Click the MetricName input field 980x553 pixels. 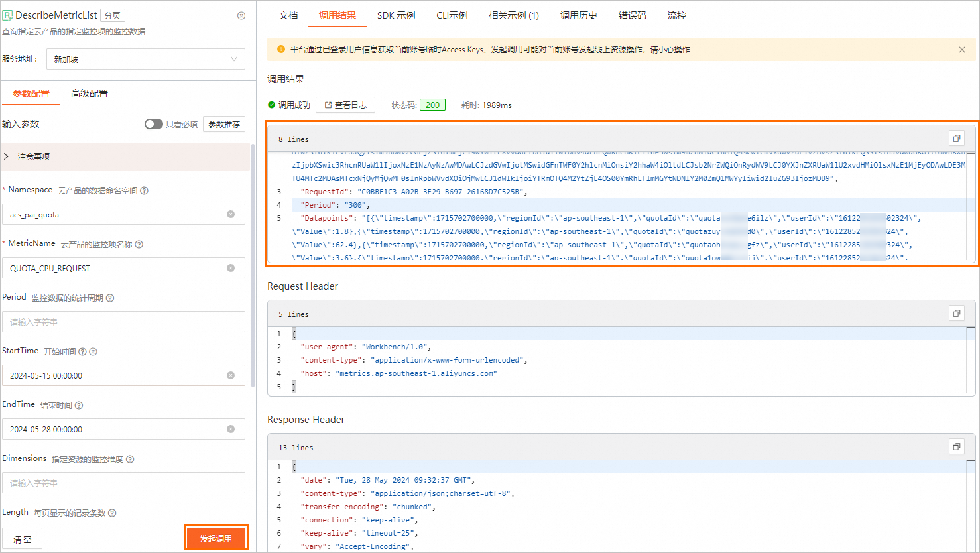(x=123, y=268)
